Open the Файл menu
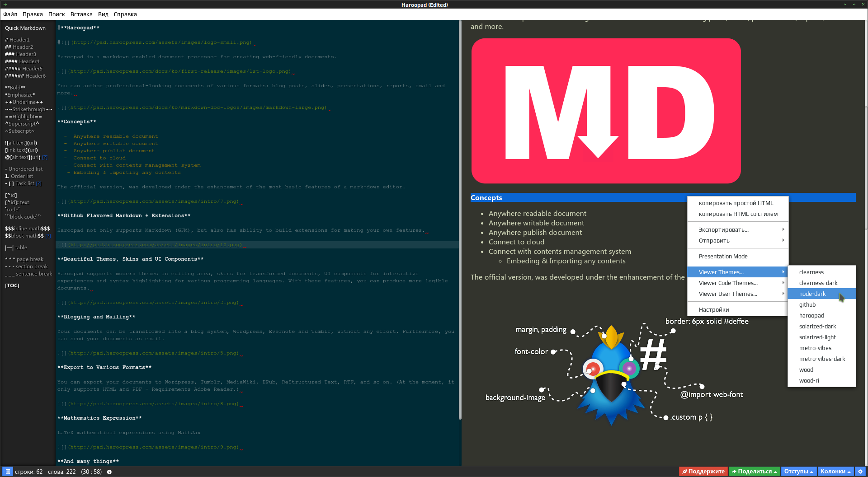 [x=10, y=14]
